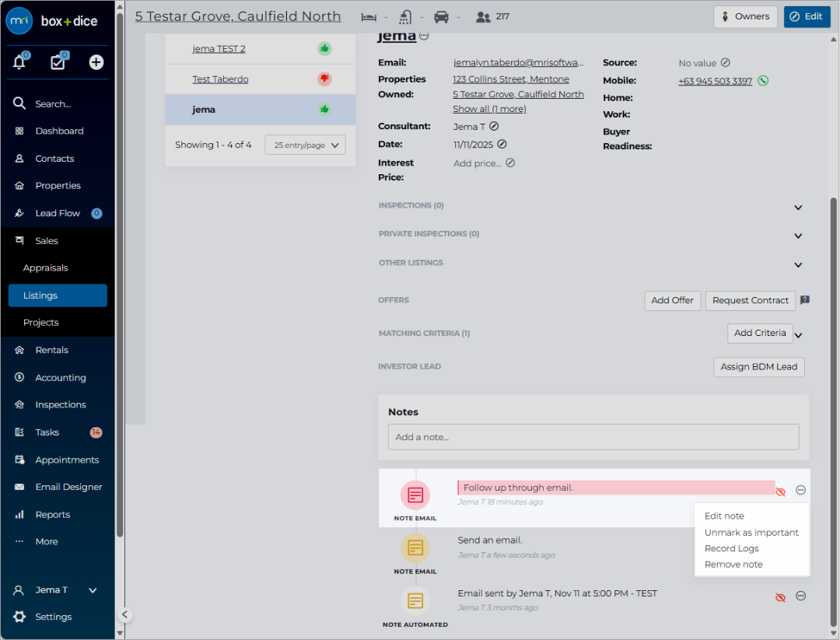Expand the Inspections (0) section
840x640 pixels.
coord(798,208)
